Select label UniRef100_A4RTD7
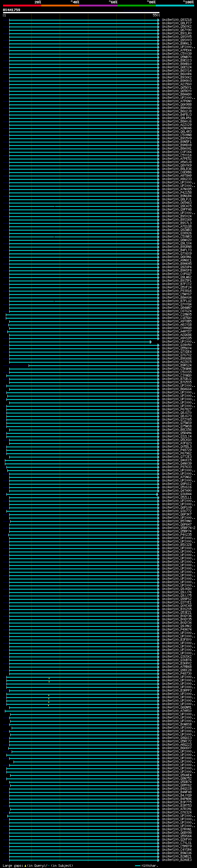Viewport: 197px width, 868px height. (176, 332)
